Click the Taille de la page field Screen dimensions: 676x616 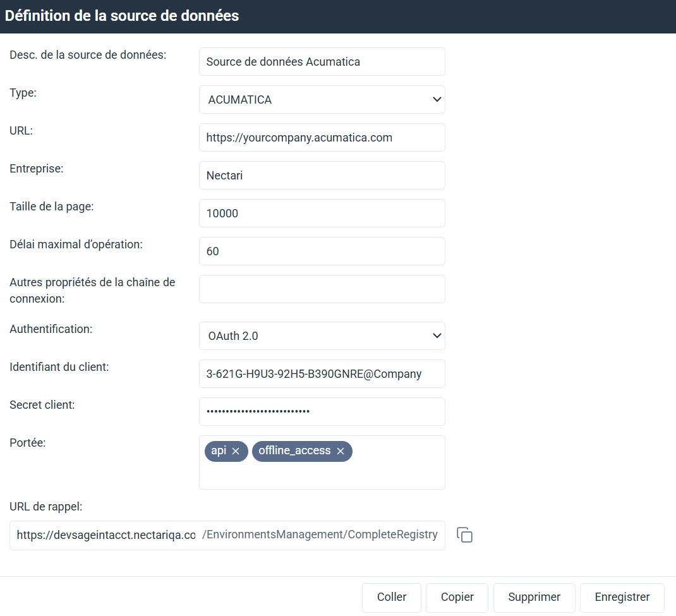pos(322,214)
